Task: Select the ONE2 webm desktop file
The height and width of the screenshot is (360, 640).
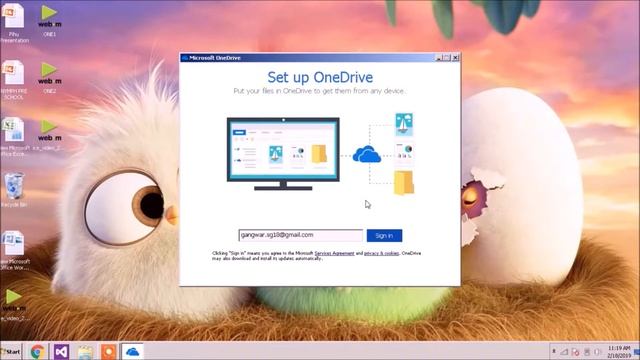Action: [x=50, y=78]
